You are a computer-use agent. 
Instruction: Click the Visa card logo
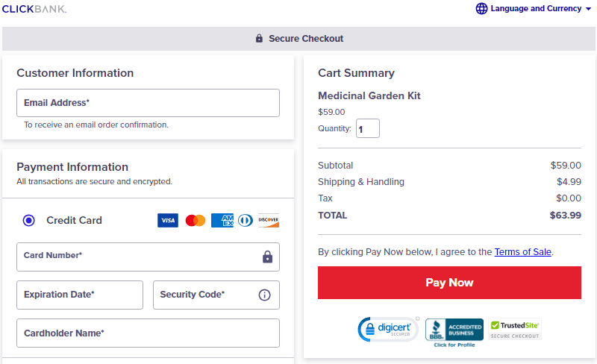168,221
